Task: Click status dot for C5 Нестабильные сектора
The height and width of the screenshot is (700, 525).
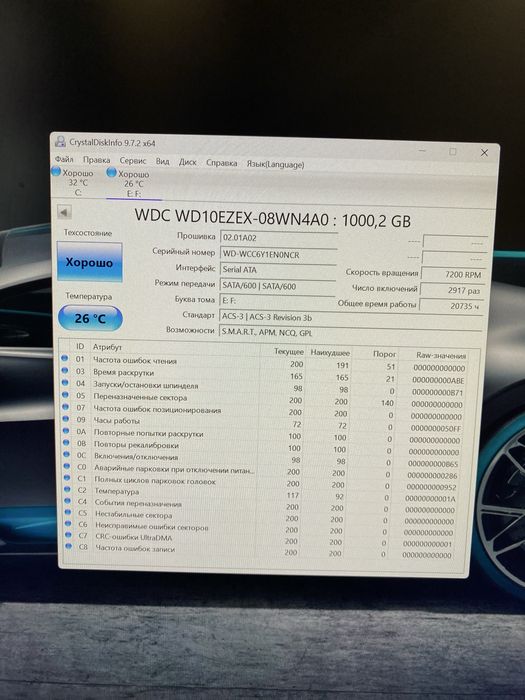Action: point(68,512)
